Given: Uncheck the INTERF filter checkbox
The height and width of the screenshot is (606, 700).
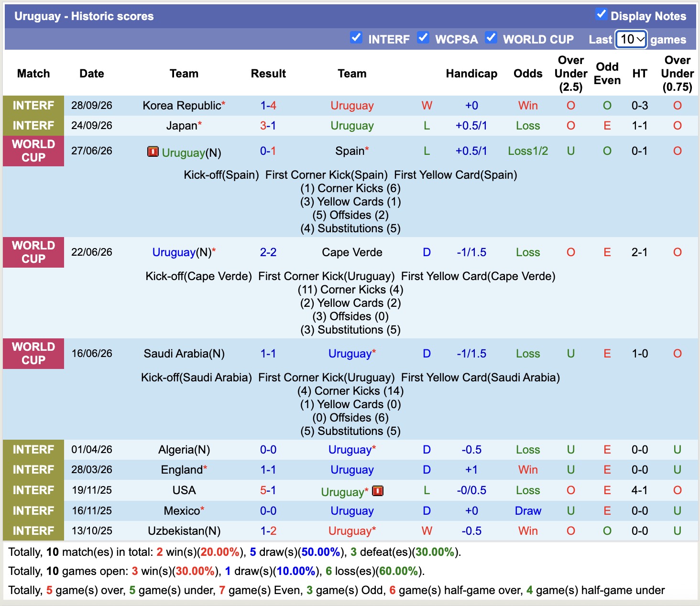Looking at the screenshot, I should coord(356,38).
